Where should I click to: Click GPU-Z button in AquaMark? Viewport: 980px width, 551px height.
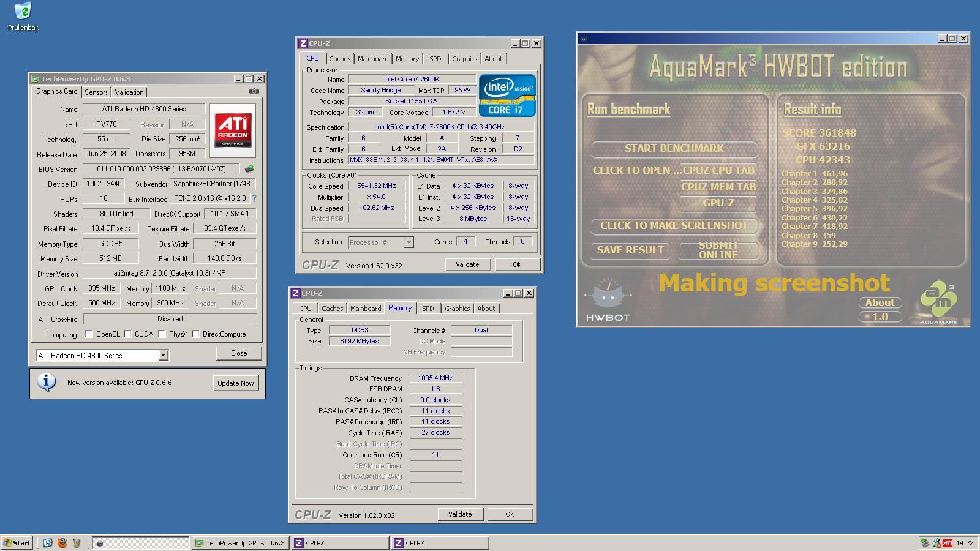(x=718, y=203)
